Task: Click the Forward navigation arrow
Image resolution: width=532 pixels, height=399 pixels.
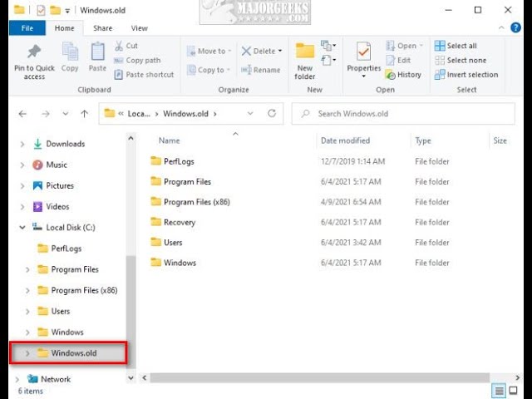Action: click(x=45, y=114)
